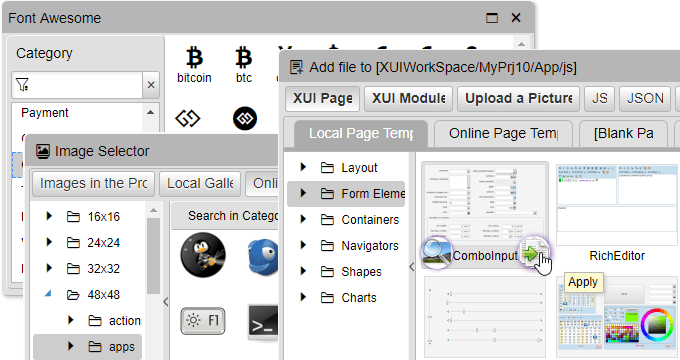Expand the 32x32 folder node
The image size is (680, 360).
pyautogui.click(x=49, y=268)
